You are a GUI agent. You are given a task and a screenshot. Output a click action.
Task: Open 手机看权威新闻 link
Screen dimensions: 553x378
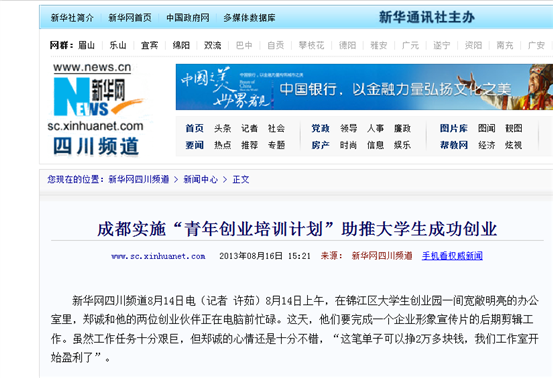pos(452,256)
